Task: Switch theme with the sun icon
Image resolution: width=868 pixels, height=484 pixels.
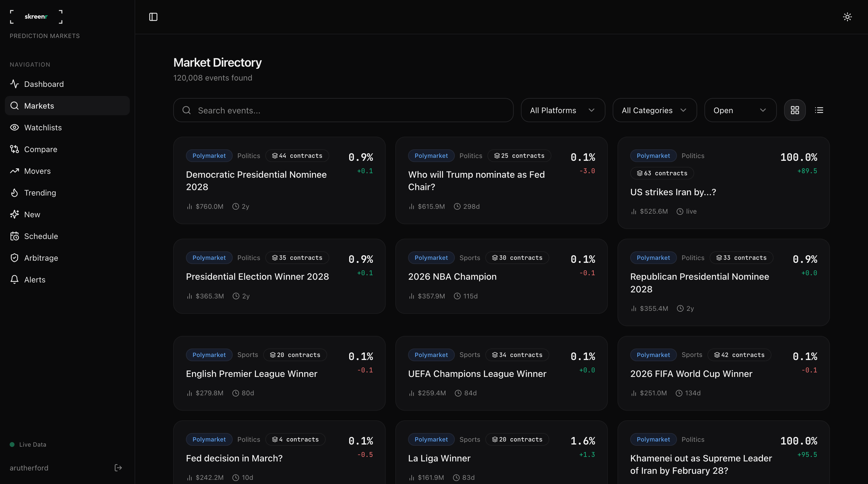Action: click(847, 17)
